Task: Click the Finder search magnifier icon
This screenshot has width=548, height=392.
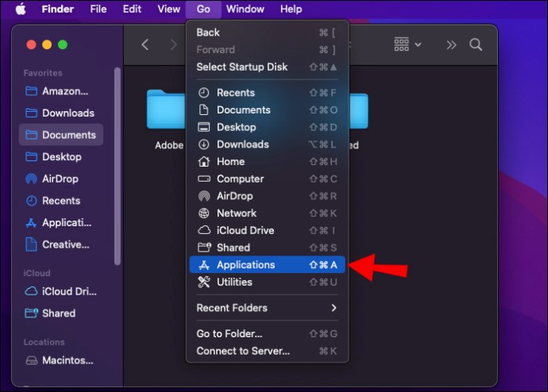Action: (476, 45)
